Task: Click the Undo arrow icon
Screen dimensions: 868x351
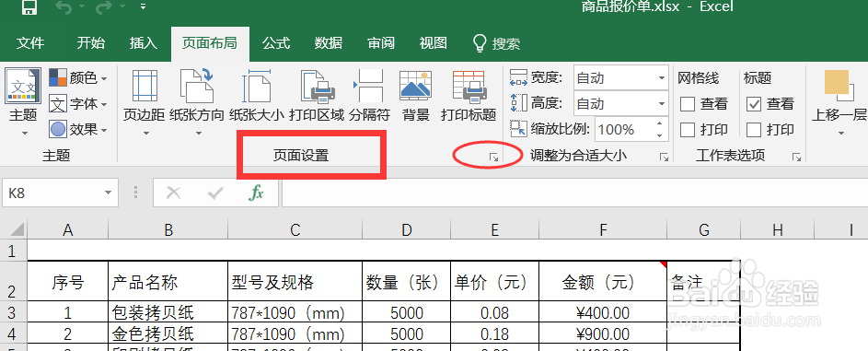Action: 64,6
